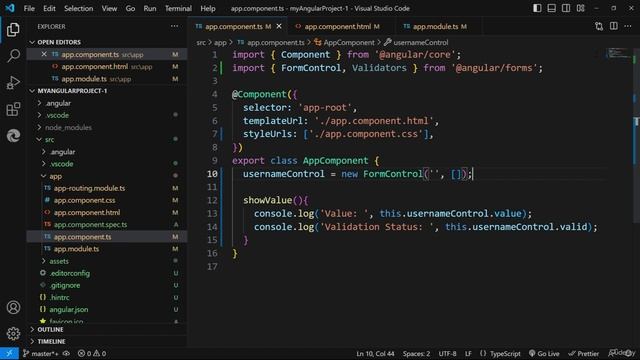Screen dimensions: 640x360
Task: Open the Go menu
Action: pos(130,8)
